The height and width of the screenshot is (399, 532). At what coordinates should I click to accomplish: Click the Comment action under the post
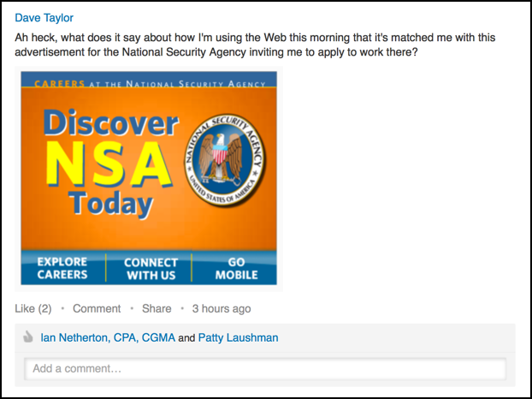click(97, 308)
